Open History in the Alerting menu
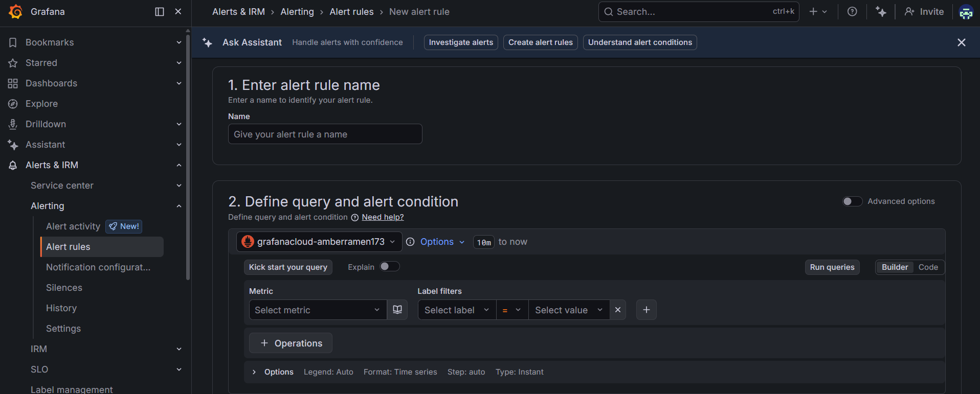The height and width of the screenshot is (394, 980). [x=61, y=308]
